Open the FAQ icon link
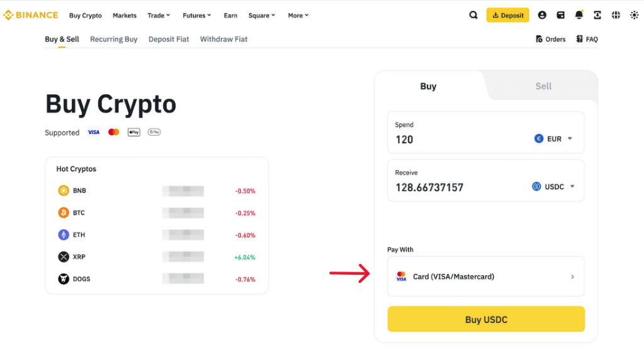The image size is (644, 362). (587, 39)
